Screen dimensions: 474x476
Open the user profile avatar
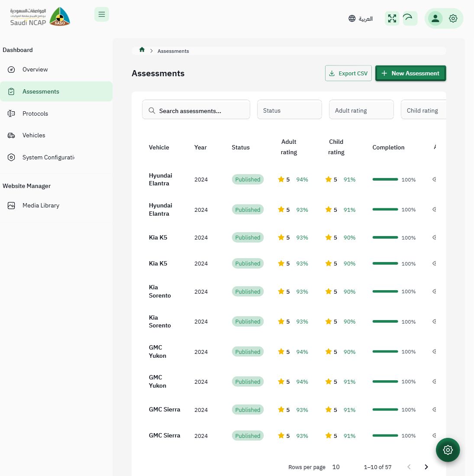click(x=435, y=18)
